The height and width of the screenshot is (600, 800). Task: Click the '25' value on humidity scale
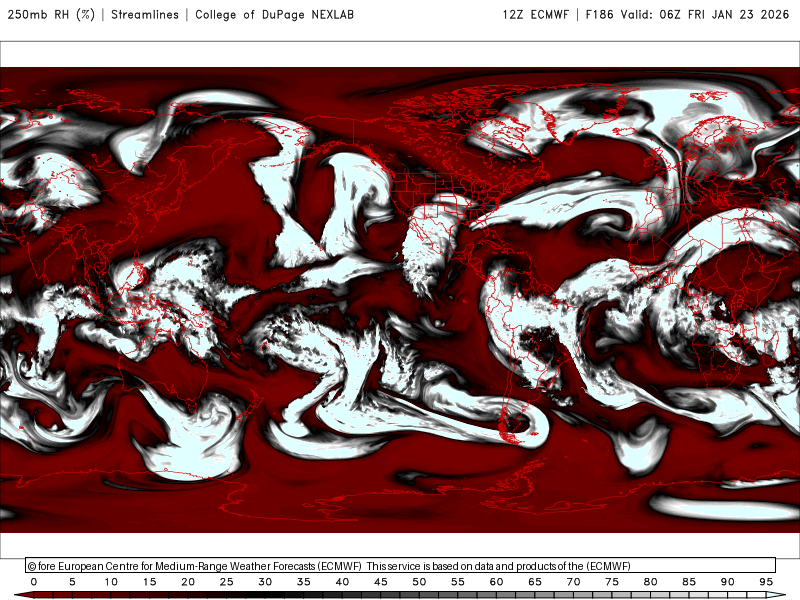click(227, 582)
